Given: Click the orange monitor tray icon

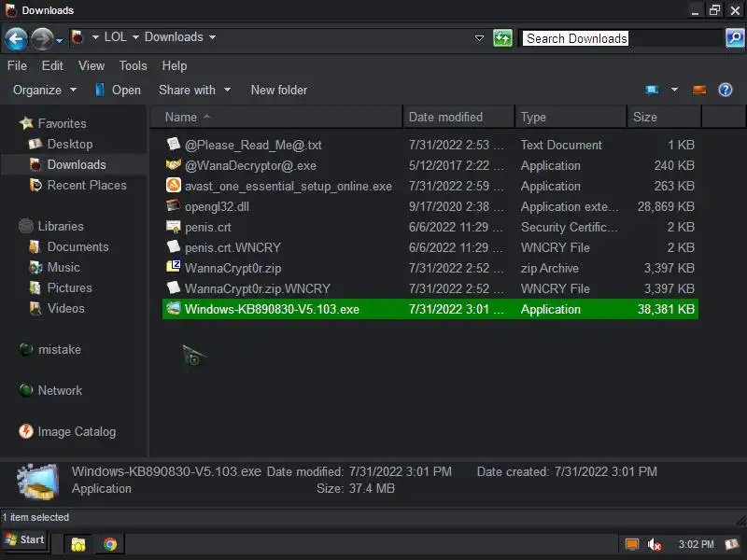Looking at the screenshot, I should click(x=632, y=544).
